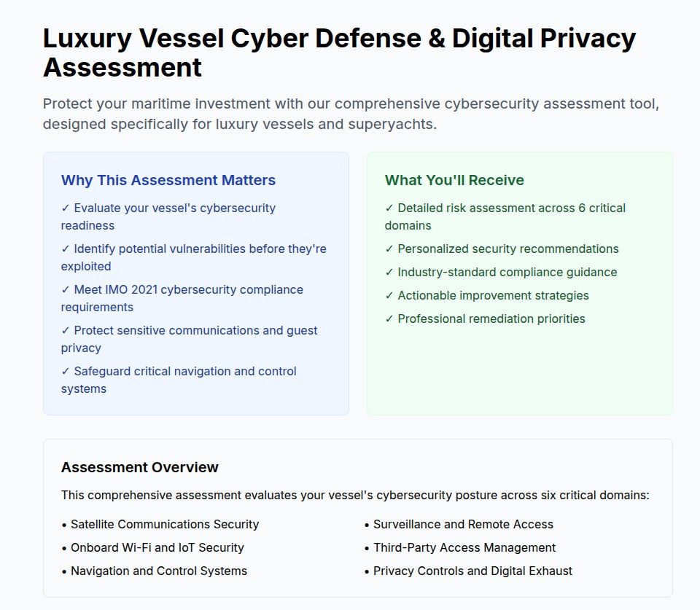Viewport: 700px width, 610px height.
Task: Click the intro paragraph about protecting maritime investment
Action: (351, 114)
